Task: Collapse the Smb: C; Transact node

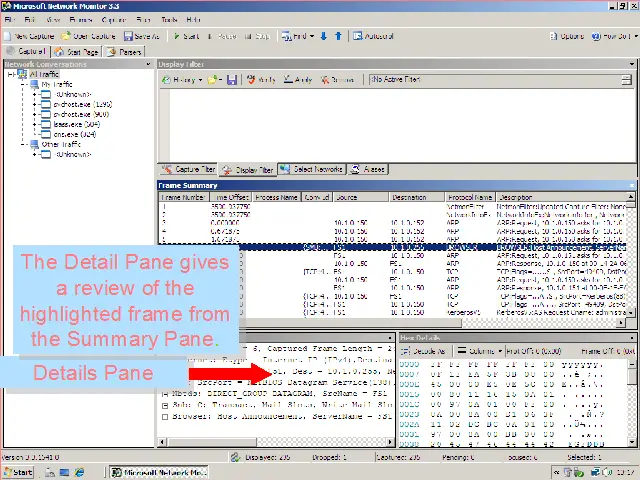Action: pos(165,405)
